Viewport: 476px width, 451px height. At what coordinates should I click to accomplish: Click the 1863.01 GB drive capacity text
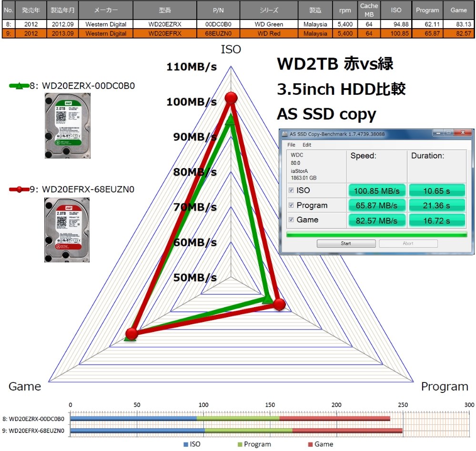click(x=304, y=178)
